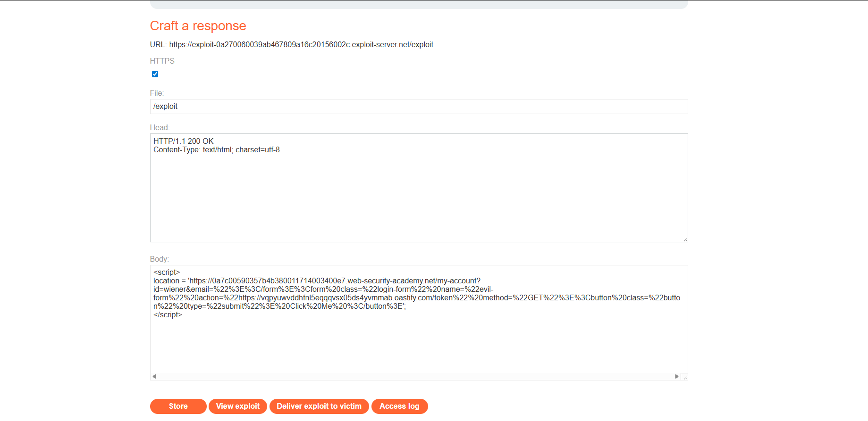This screenshot has height=421, width=868.
Task: Click the "location = 'https://0a7c..." line
Action: (317, 281)
